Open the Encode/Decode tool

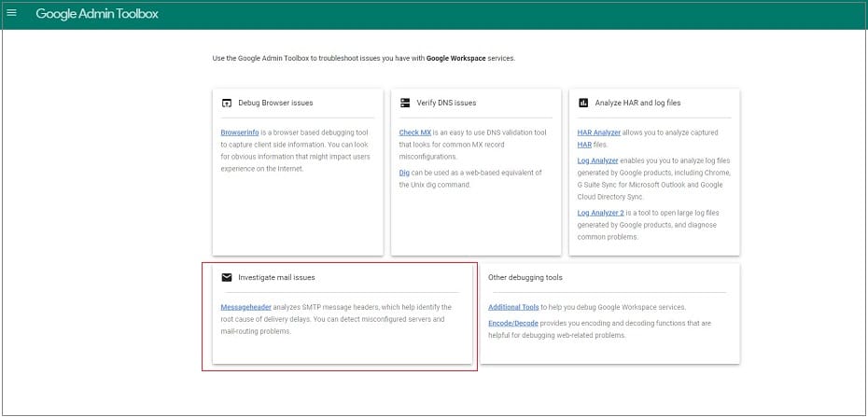click(513, 323)
